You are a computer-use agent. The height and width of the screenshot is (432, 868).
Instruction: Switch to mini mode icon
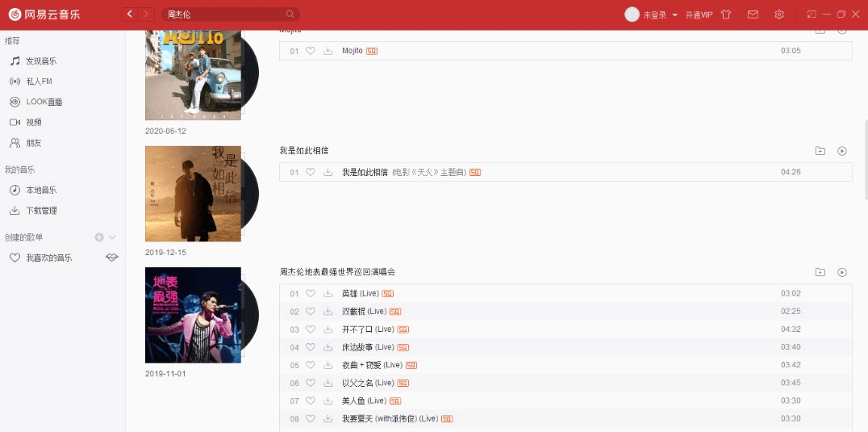point(812,15)
